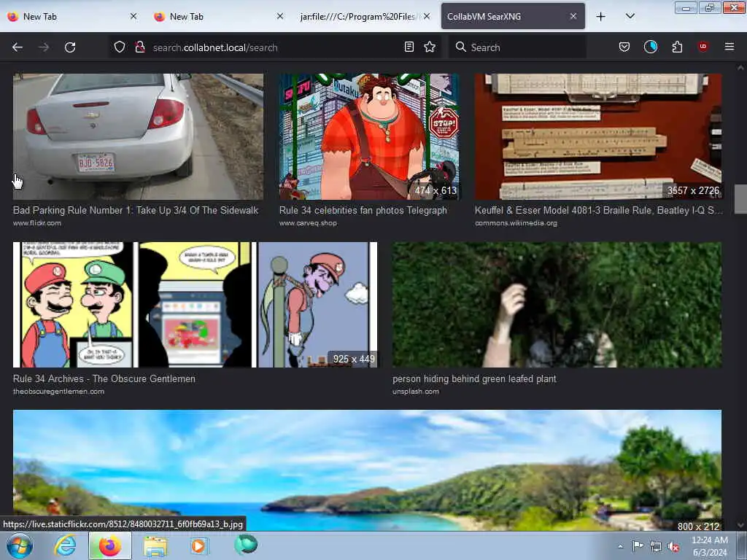747x560 pixels.
Task: Open the person hiding in plant thumbnail
Action: tap(557, 305)
